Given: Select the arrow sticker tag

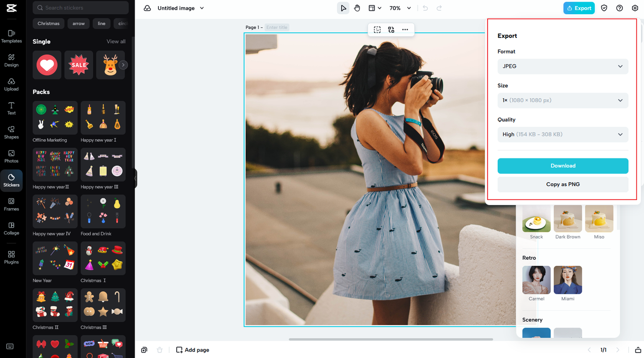Looking at the screenshot, I should pyautogui.click(x=78, y=23).
